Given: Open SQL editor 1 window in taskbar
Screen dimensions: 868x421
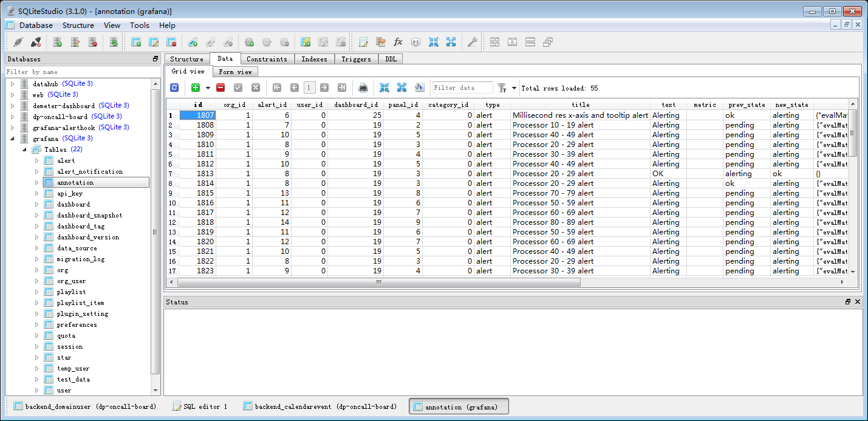Looking at the screenshot, I should [x=200, y=406].
